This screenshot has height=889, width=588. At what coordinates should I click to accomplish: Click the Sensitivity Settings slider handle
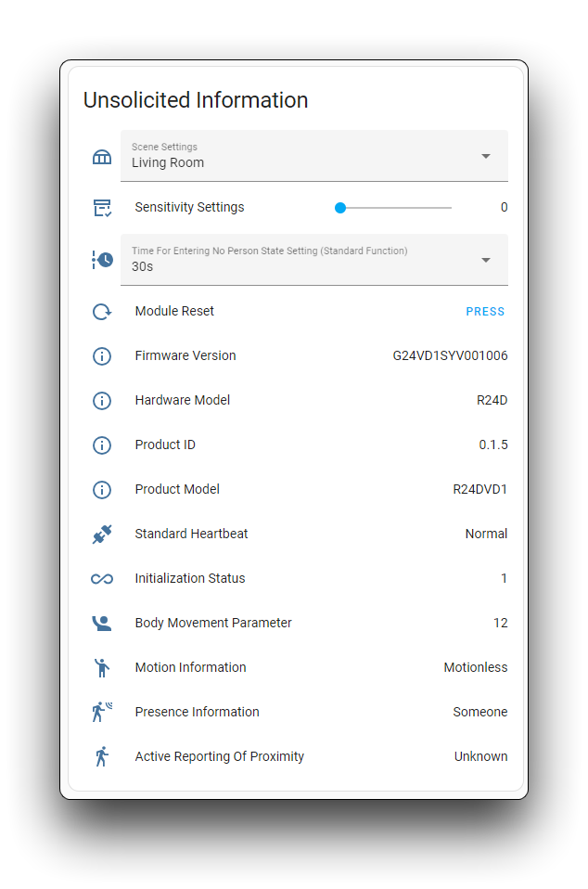(340, 208)
